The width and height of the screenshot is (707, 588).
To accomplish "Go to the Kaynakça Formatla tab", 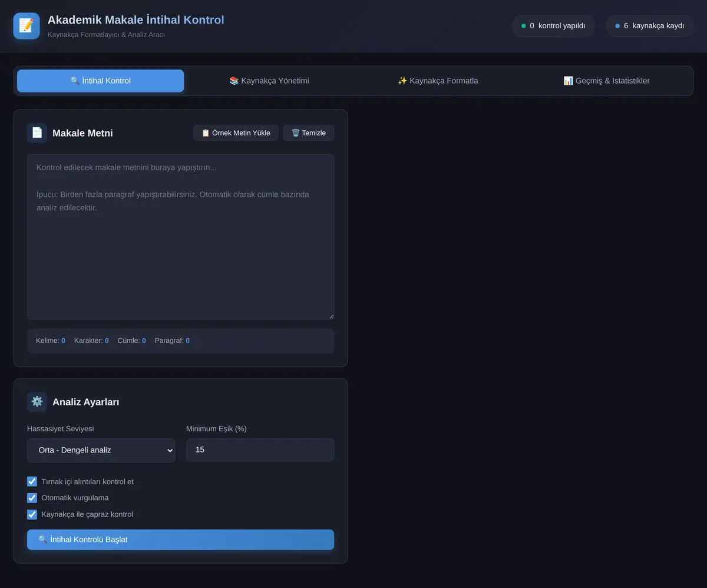I will click(438, 81).
